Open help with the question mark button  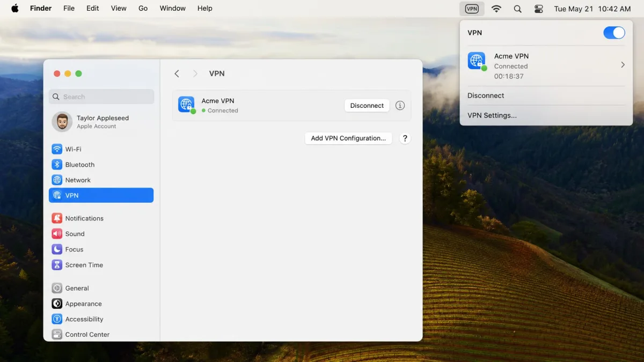[405, 138]
